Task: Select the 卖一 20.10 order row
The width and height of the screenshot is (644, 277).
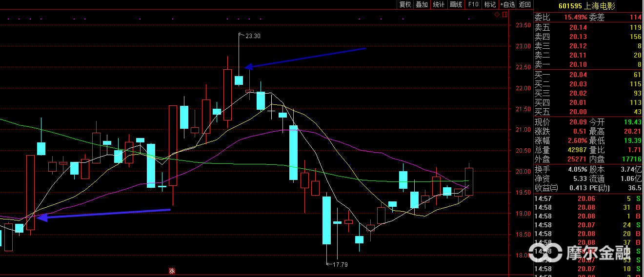Action: [x=589, y=64]
